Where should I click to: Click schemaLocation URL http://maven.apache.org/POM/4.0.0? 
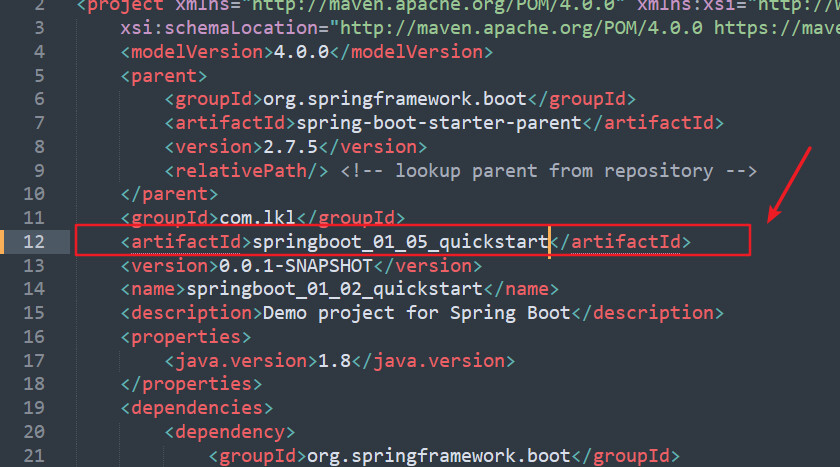pos(521,28)
